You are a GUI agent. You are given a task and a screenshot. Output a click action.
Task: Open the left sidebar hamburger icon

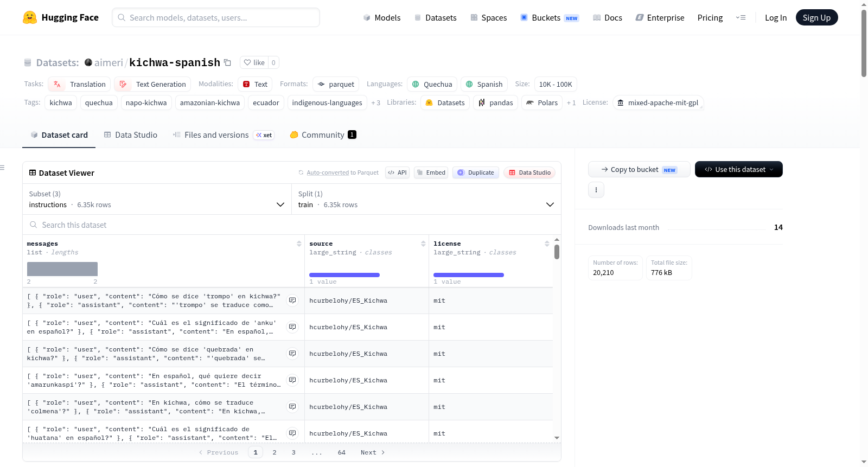[2, 168]
